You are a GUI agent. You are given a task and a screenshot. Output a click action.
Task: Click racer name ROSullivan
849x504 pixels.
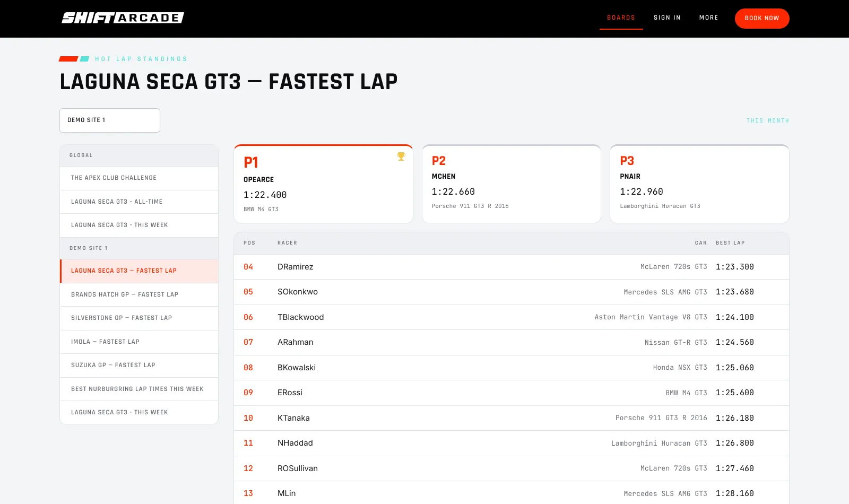298,468
